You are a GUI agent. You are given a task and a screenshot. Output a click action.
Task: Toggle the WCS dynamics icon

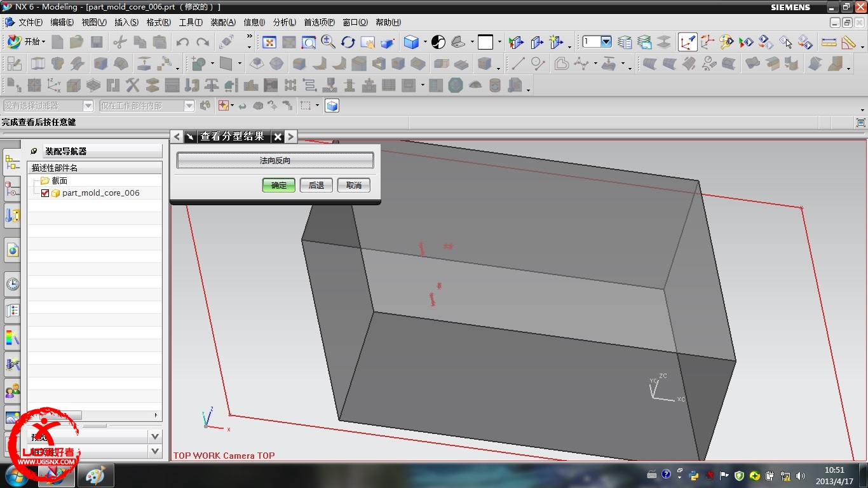coord(688,43)
